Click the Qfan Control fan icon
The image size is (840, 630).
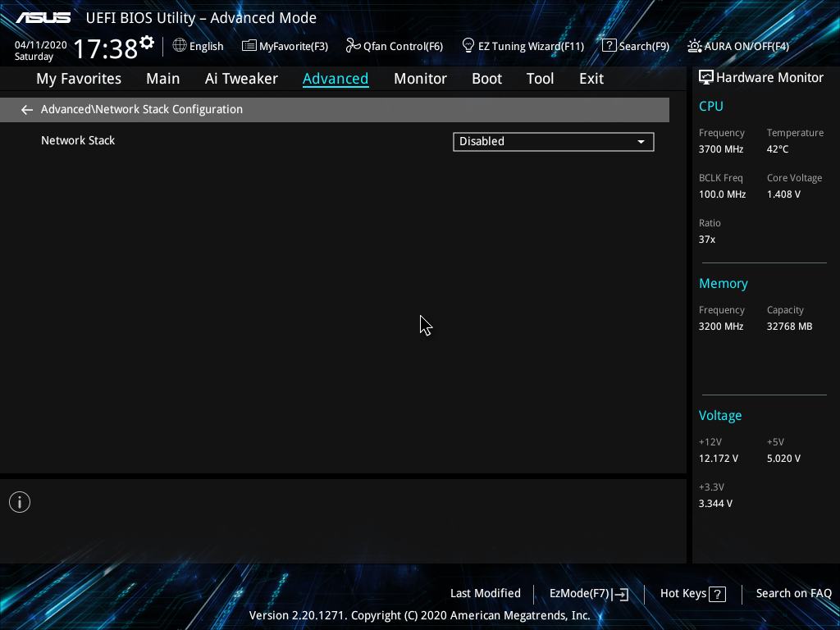pos(353,46)
